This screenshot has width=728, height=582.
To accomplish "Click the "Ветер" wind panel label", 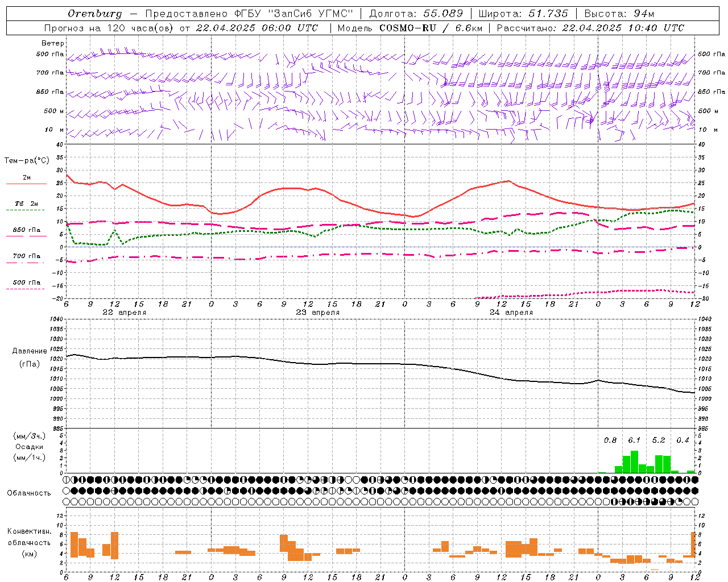I will click(53, 43).
